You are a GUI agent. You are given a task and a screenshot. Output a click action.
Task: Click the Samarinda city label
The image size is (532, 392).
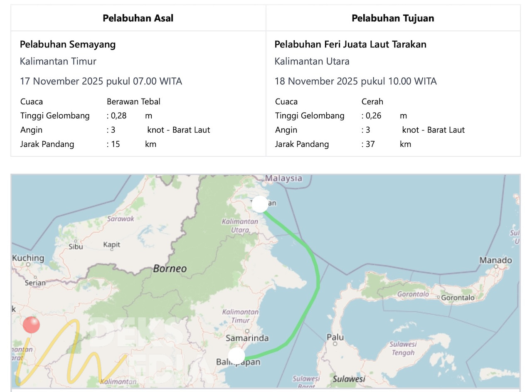tap(247, 338)
